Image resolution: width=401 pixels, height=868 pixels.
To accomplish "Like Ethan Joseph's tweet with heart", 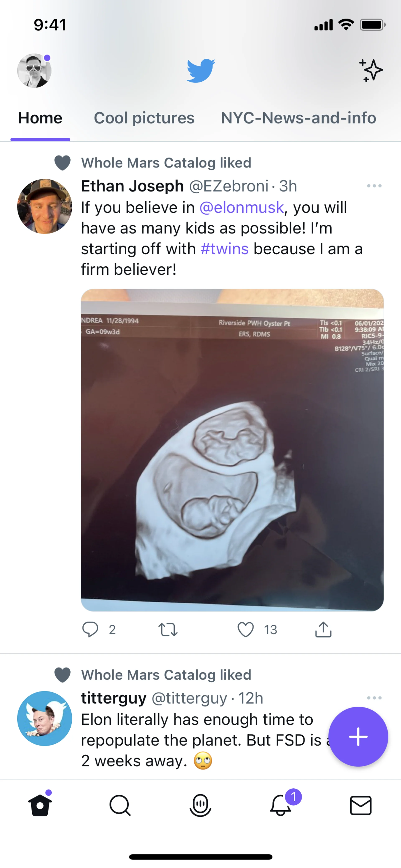I will (x=246, y=629).
